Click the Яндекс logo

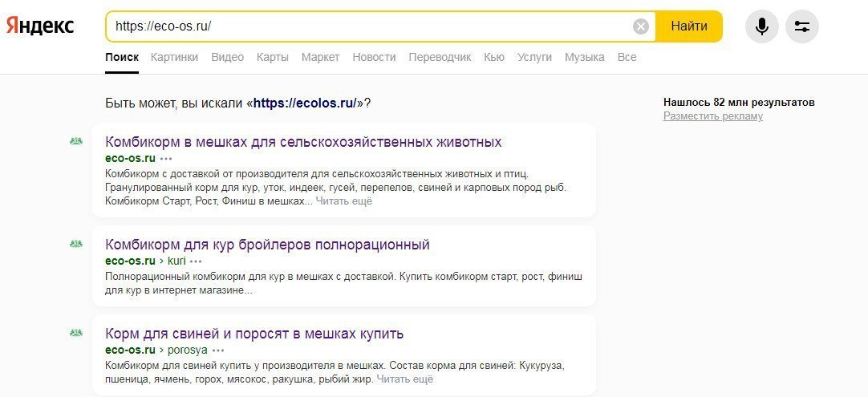40,26
